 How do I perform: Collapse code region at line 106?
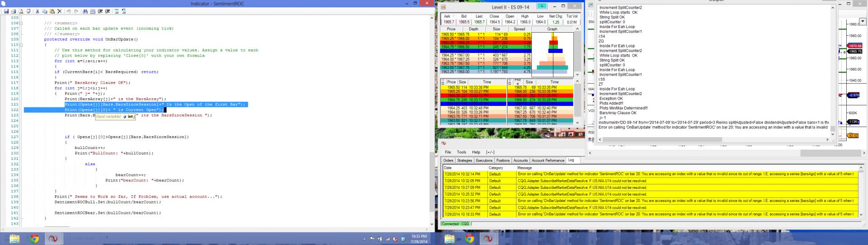coord(21,23)
